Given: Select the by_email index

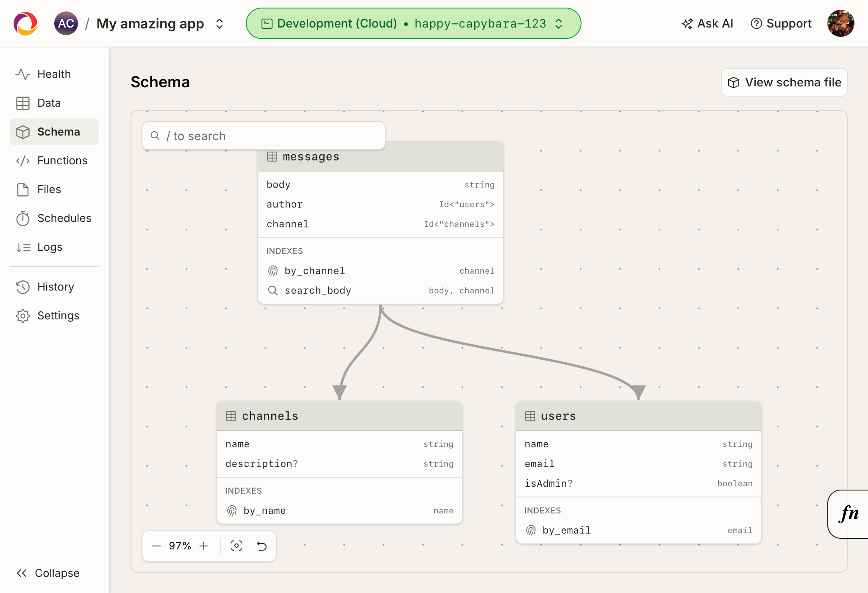Looking at the screenshot, I should coord(639,530).
